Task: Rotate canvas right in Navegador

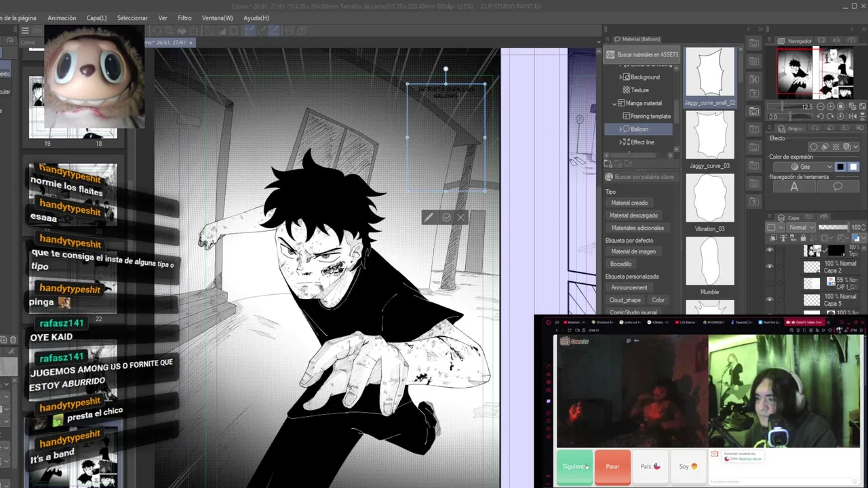Action: (832, 117)
